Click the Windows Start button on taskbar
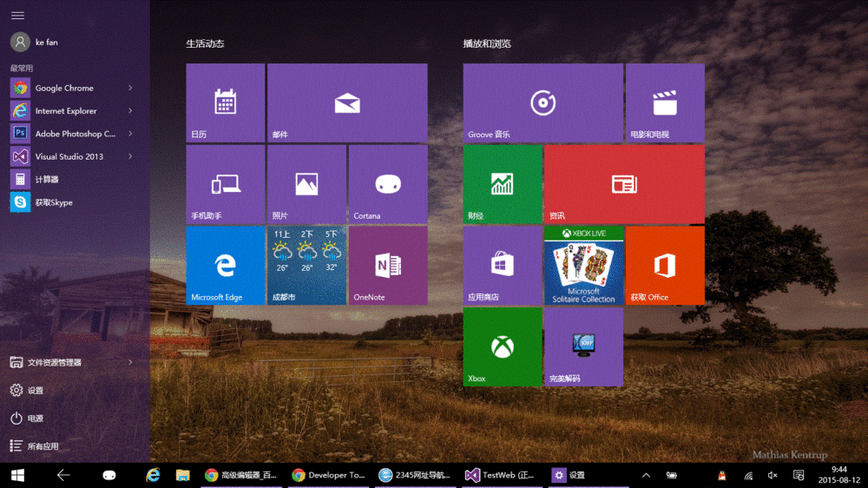Viewport: 868px width, 488px height. 17,475
